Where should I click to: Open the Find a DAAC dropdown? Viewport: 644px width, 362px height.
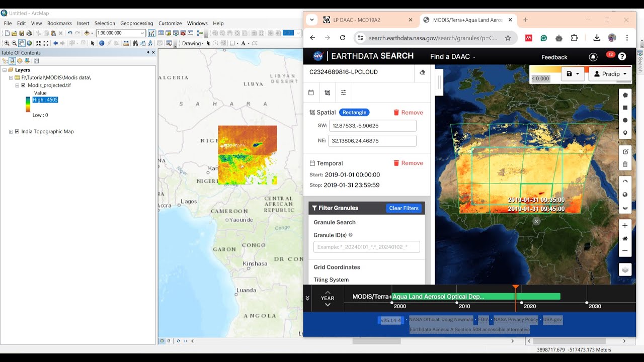click(452, 57)
